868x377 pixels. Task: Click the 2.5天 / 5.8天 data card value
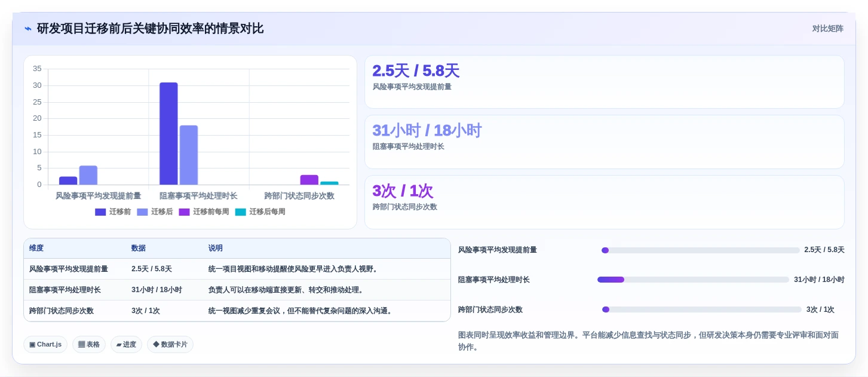coord(416,71)
